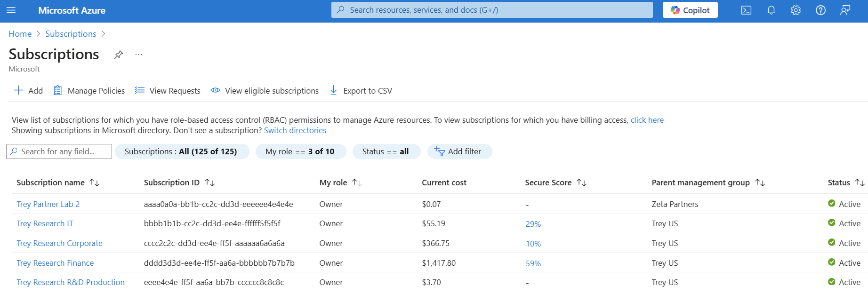Click Active status icon for Trey Research Finance
The height and width of the screenshot is (294, 868).
(832, 262)
